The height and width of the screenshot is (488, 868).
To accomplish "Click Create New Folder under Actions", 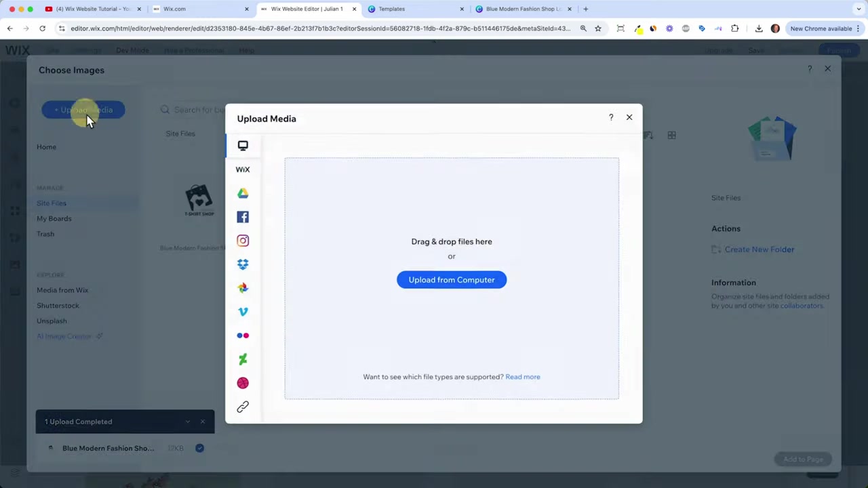I will point(753,249).
